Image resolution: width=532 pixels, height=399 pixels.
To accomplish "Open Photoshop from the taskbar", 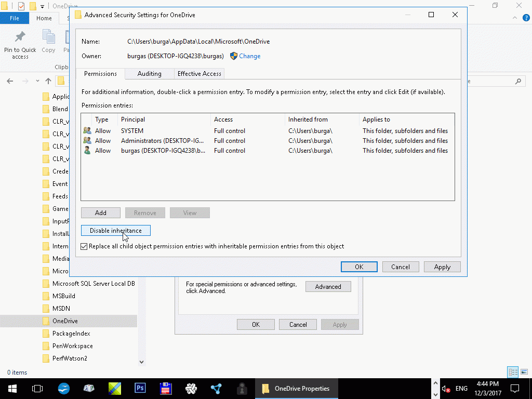I will 140,388.
